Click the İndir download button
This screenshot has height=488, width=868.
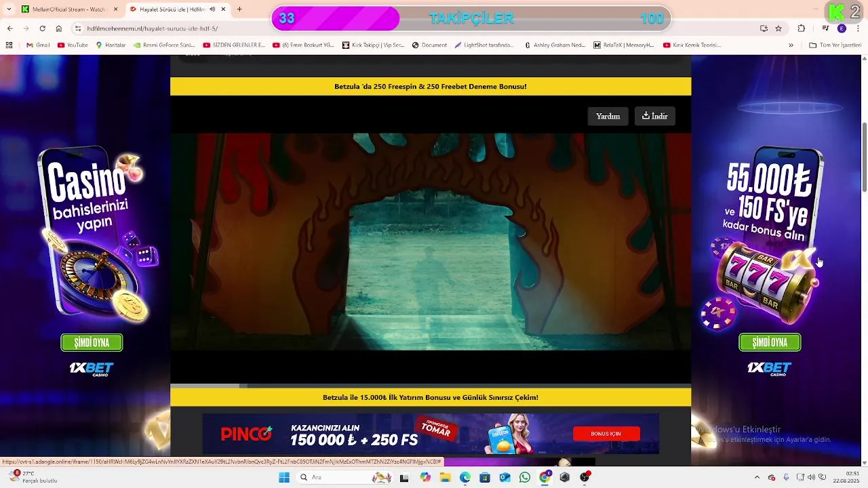pos(654,116)
